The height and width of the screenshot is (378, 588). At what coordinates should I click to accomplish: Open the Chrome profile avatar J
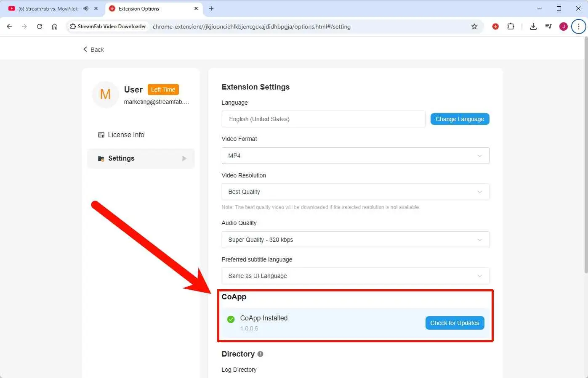click(x=564, y=26)
